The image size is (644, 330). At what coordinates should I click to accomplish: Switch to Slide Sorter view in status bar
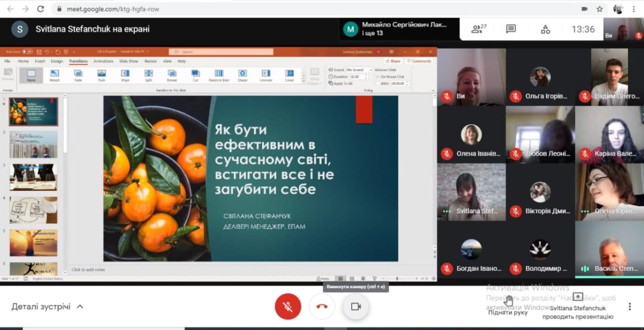(x=352, y=279)
